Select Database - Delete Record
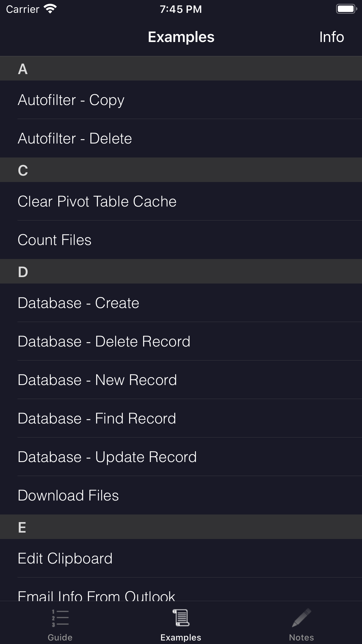Image resolution: width=362 pixels, height=644 pixels. point(181,341)
